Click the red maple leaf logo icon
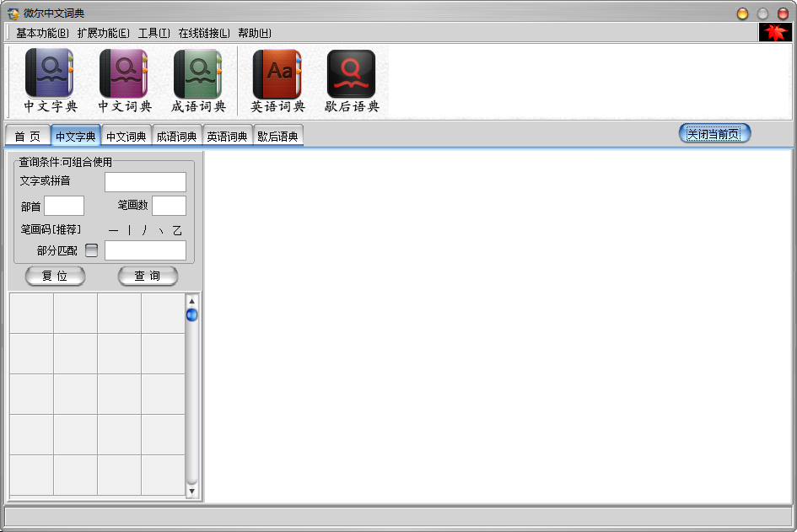 [773, 33]
